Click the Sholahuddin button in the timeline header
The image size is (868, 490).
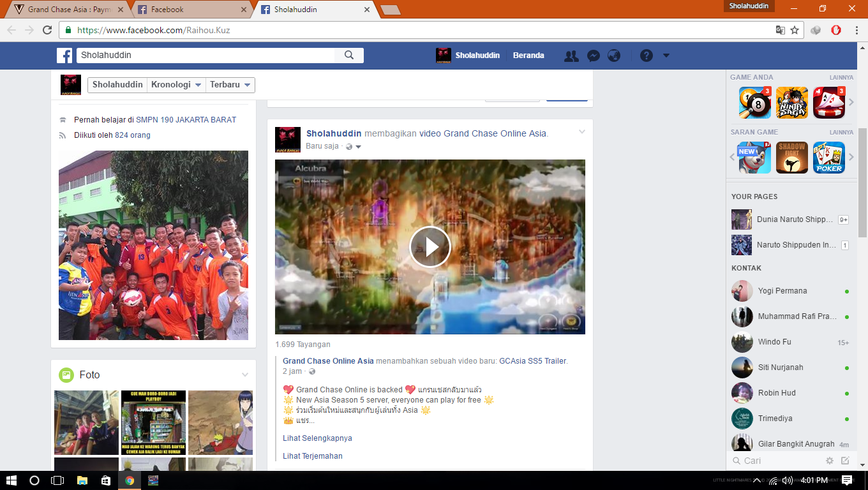tap(117, 85)
